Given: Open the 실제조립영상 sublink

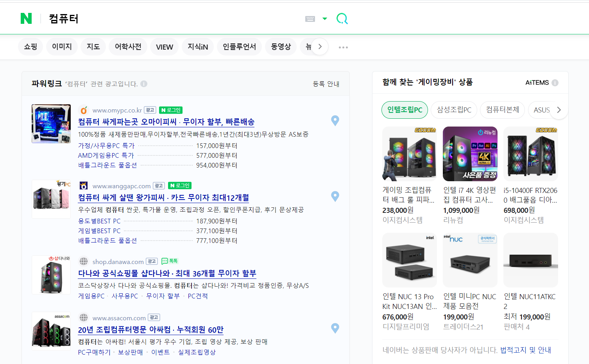Looking at the screenshot, I should (197, 352).
